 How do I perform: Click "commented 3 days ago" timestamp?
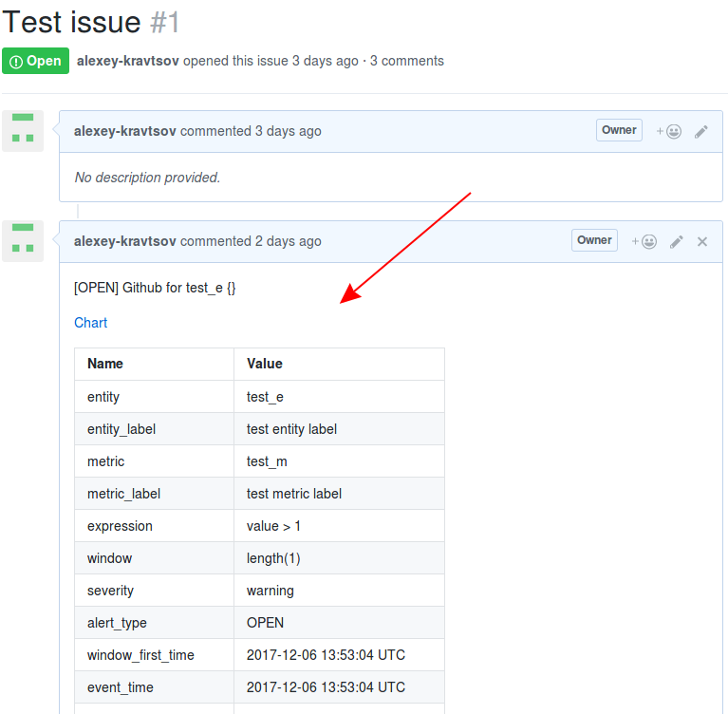(x=251, y=131)
